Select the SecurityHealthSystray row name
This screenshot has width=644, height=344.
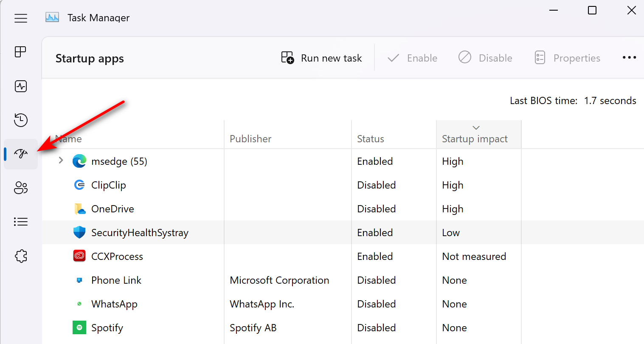tap(140, 233)
